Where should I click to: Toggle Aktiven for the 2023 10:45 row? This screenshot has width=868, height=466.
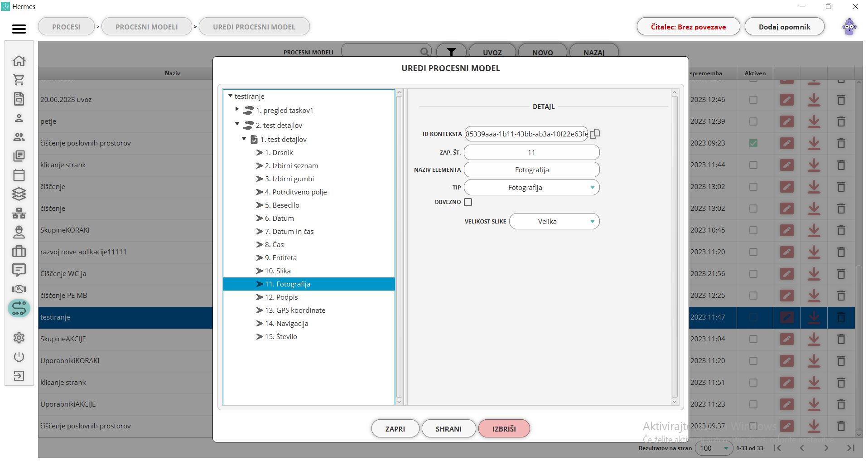[x=753, y=230]
